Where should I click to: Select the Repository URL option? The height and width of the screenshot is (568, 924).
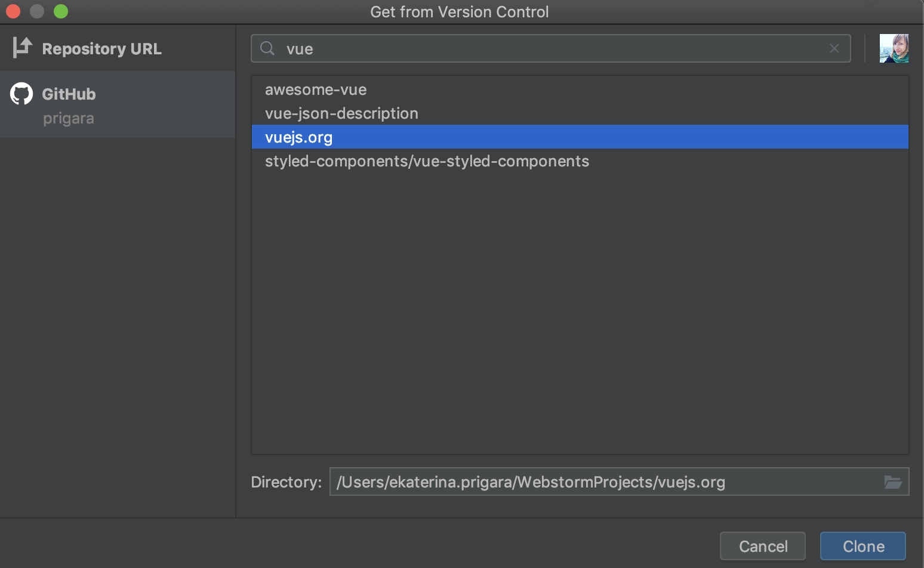pos(118,48)
